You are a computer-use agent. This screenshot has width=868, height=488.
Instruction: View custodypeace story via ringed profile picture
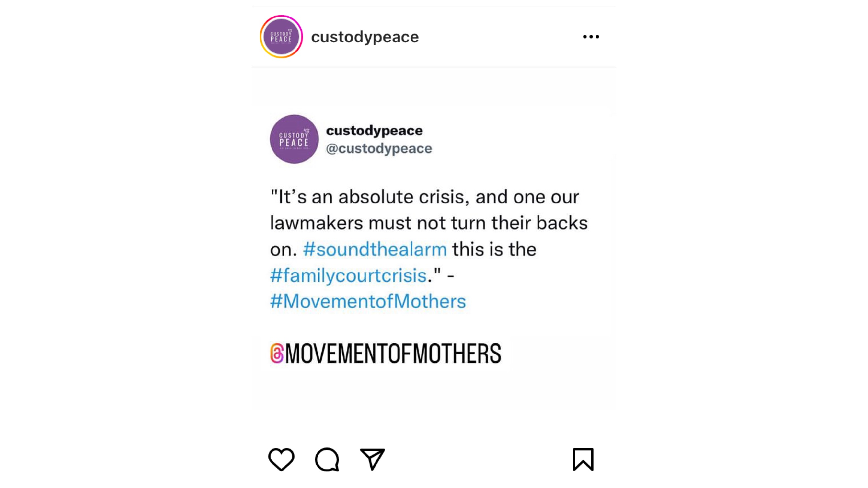tap(281, 37)
